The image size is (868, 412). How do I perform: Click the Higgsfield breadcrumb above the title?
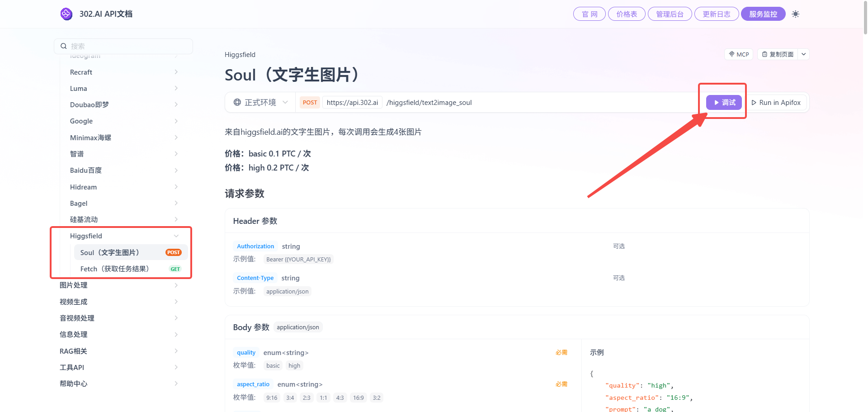tap(240, 55)
